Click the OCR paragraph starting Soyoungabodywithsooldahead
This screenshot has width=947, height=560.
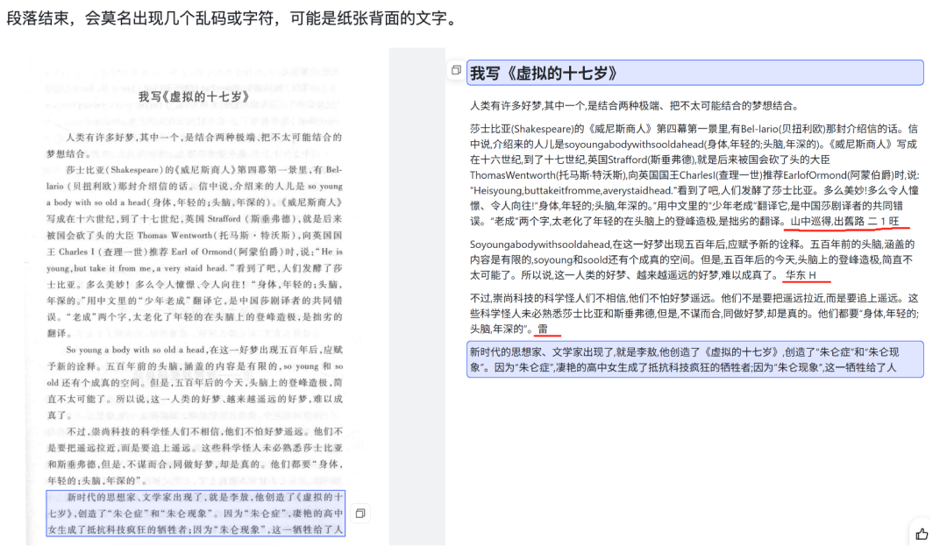coord(694,259)
